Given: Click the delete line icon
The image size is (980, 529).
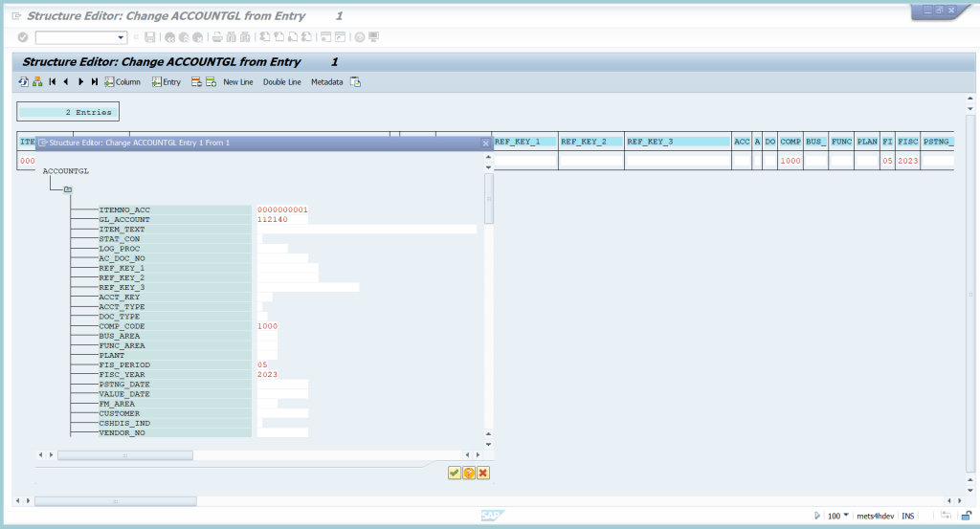Looking at the screenshot, I should pyautogui.click(x=196, y=82).
